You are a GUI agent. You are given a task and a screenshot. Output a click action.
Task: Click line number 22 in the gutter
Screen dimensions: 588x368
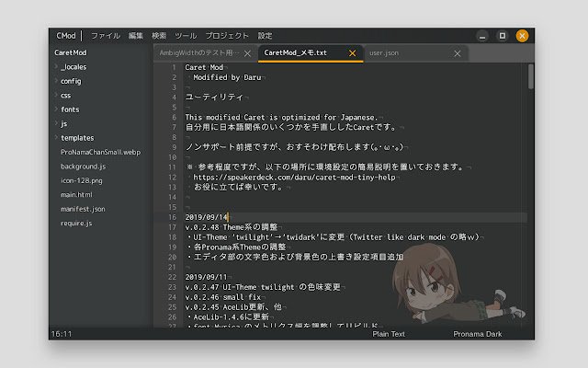172,277
